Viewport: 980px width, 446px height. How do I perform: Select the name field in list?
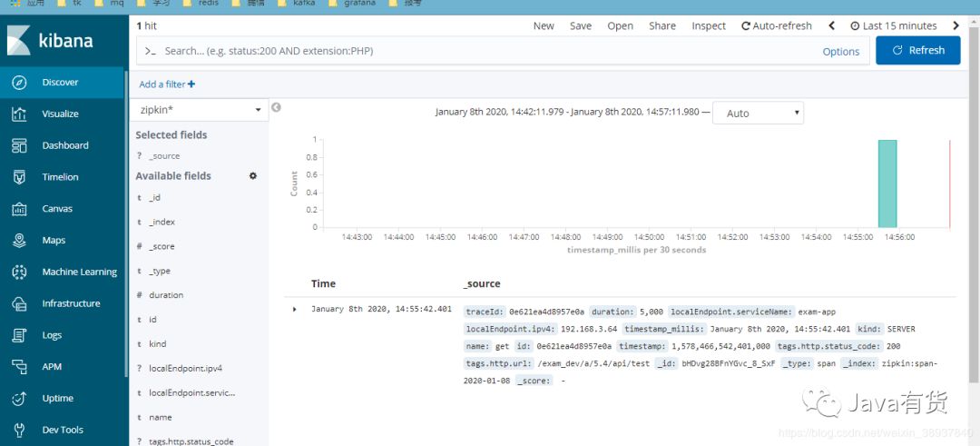click(x=160, y=417)
